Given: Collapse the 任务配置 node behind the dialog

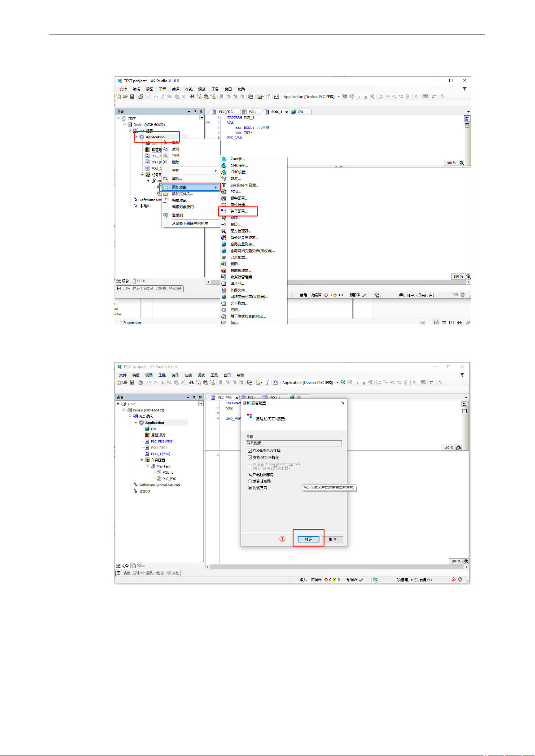Looking at the screenshot, I should click(142, 460).
